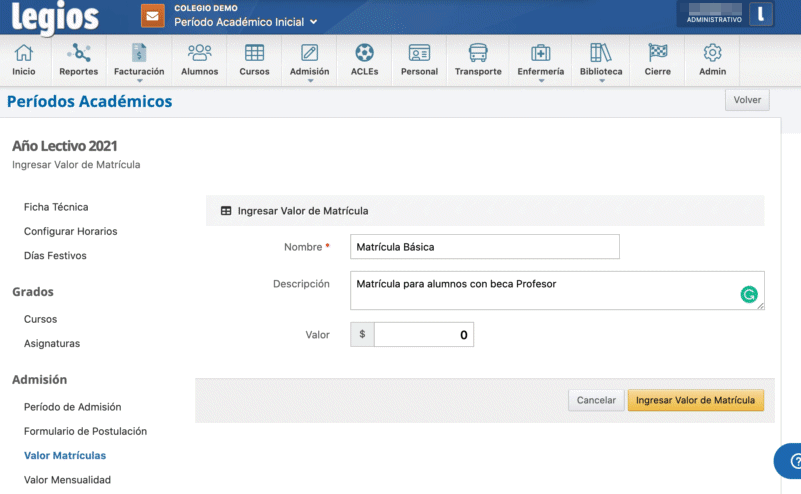The image size is (801, 494).
Task: Expand the Admisión toolbar dropdown
Action: 310,80
